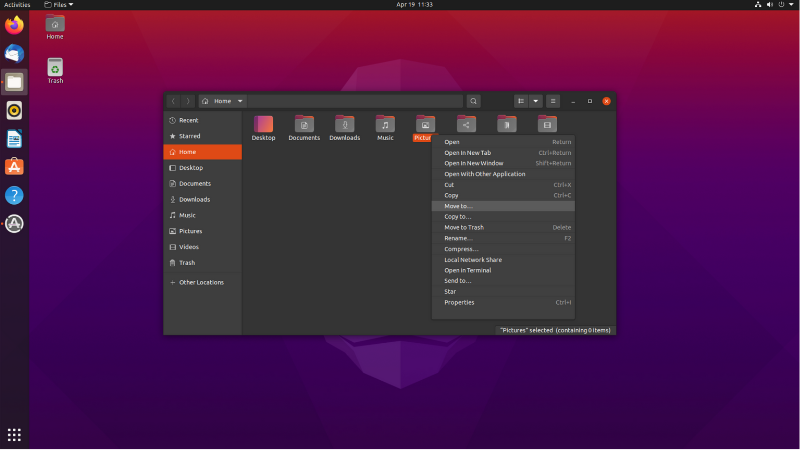This screenshot has height=450, width=800.
Task: Open the hamburger menu in Files
Action: pyautogui.click(x=553, y=101)
